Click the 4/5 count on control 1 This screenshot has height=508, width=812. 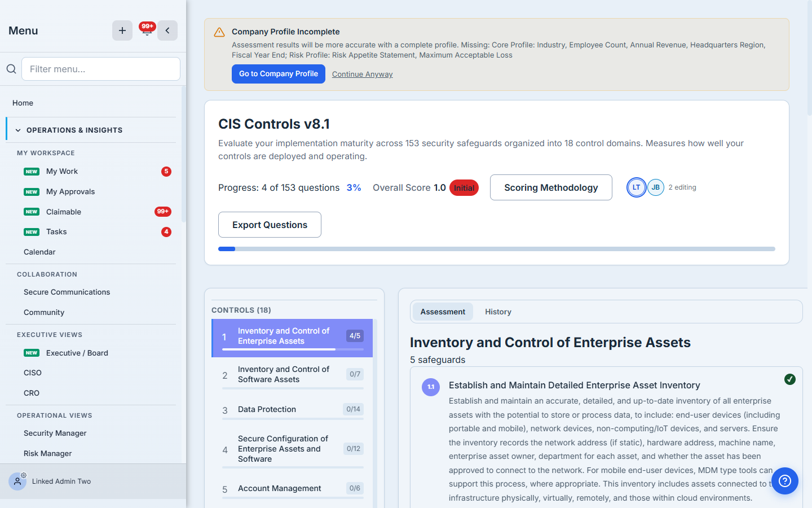[355, 336]
